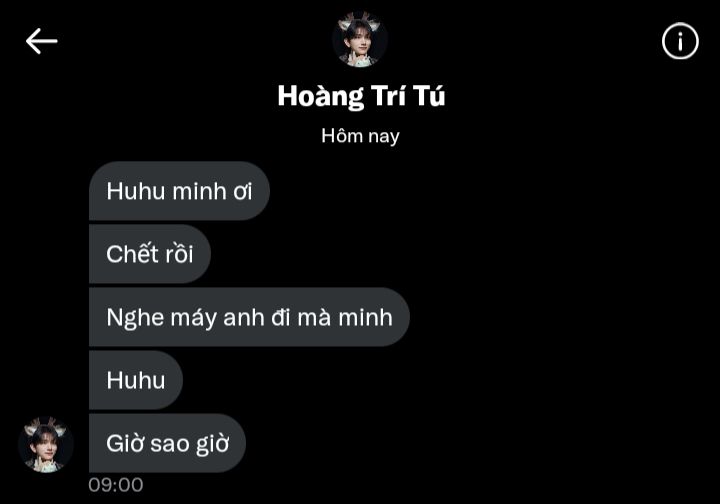Click the Hôm nay date label
This screenshot has width=720, height=504.
click(x=360, y=136)
